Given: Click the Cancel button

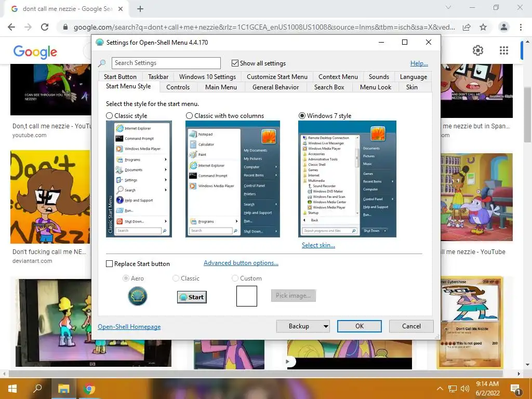Looking at the screenshot, I should pos(411,326).
